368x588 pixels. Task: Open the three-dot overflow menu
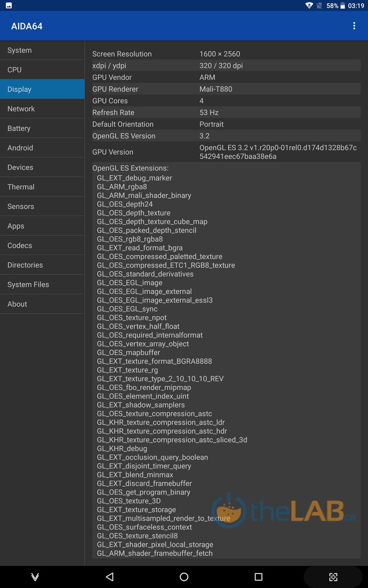click(354, 26)
